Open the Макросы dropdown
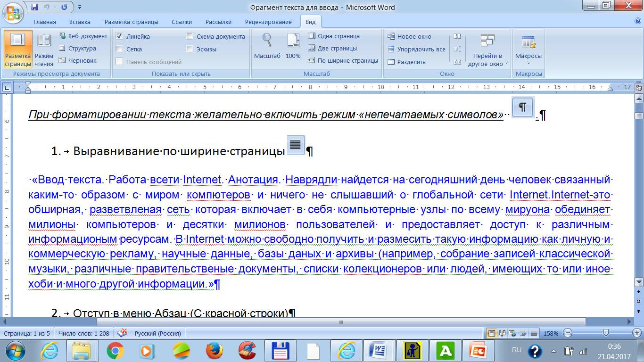This screenshot has height=362, width=644. [x=528, y=50]
